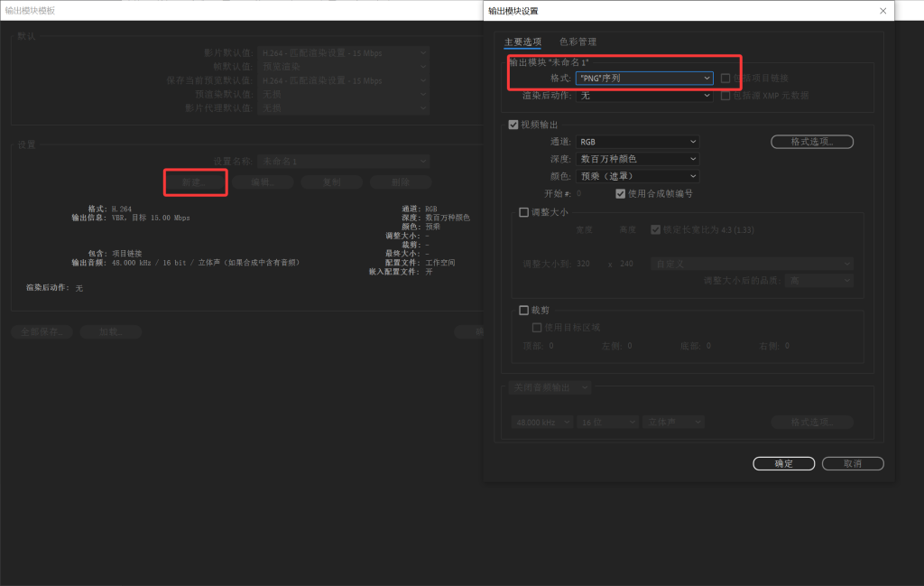Uncheck the 使用合成帧编号 checkbox
924x586 pixels.
point(621,193)
